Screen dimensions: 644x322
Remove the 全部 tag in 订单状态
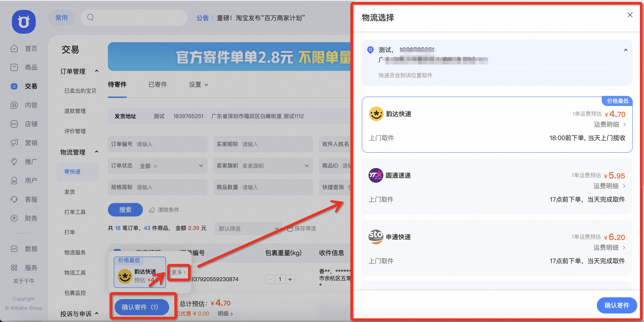(x=155, y=166)
